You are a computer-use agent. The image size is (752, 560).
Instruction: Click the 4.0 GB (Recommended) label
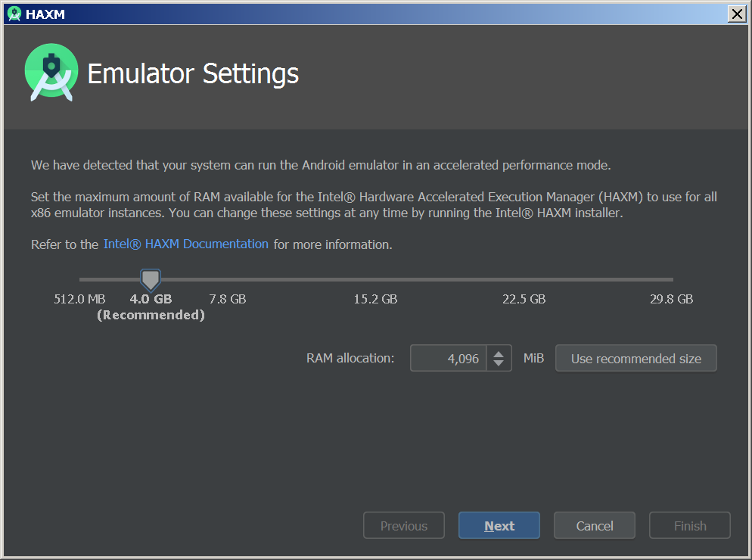point(151,306)
